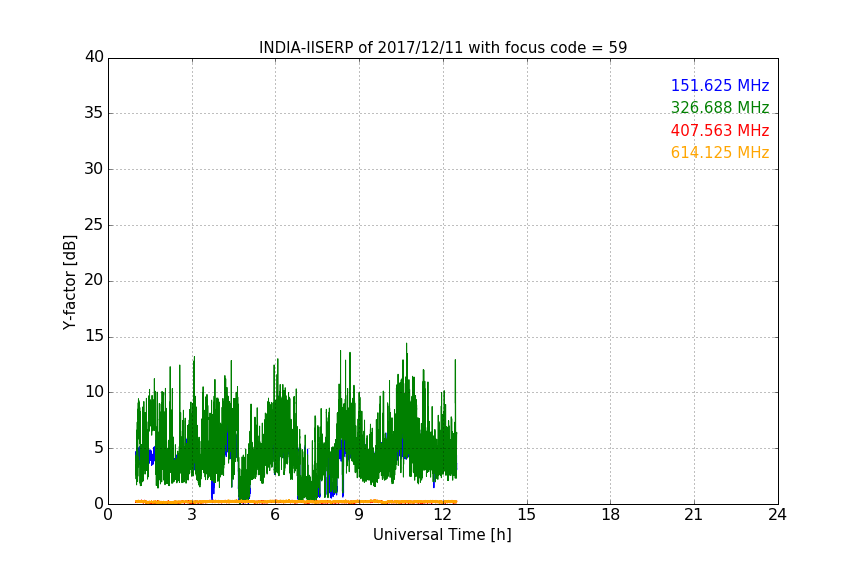Select the 151.625 MHz legend label
The image size is (864, 576).
click(720, 85)
